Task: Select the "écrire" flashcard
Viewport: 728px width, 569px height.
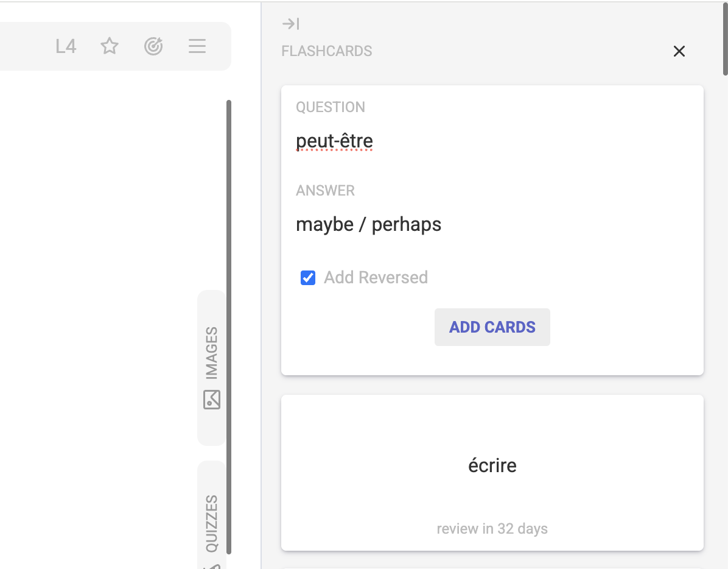Action: click(x=492, y=466)
